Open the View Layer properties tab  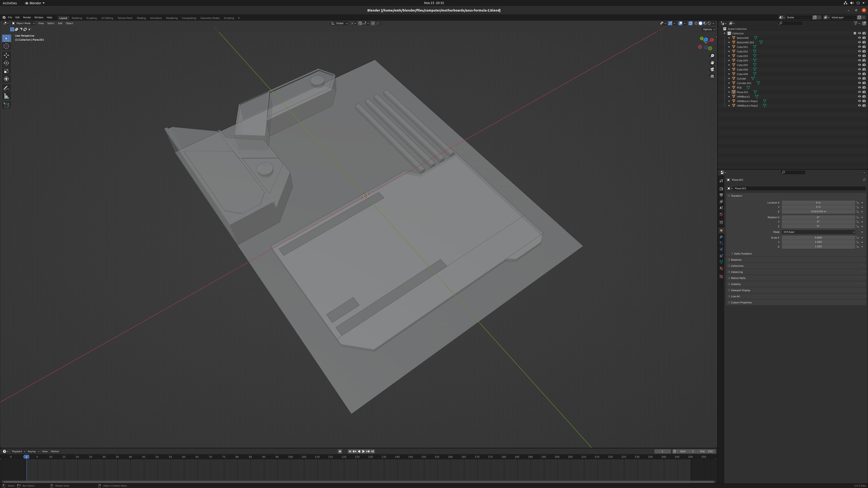coord(721,201)
